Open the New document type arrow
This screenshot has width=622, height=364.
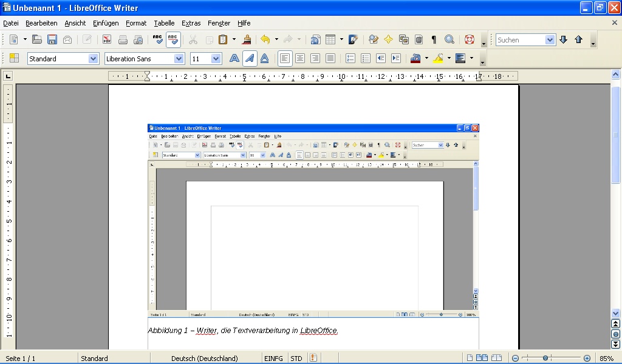point(24,39)
